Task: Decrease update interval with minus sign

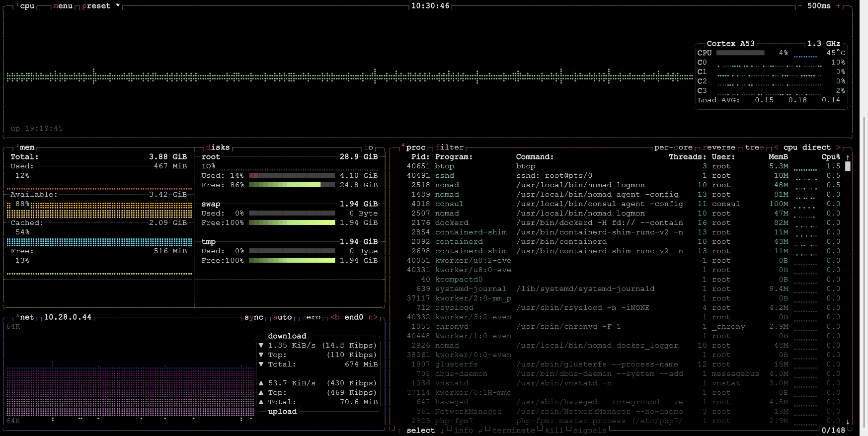Action: pos(799,6)
